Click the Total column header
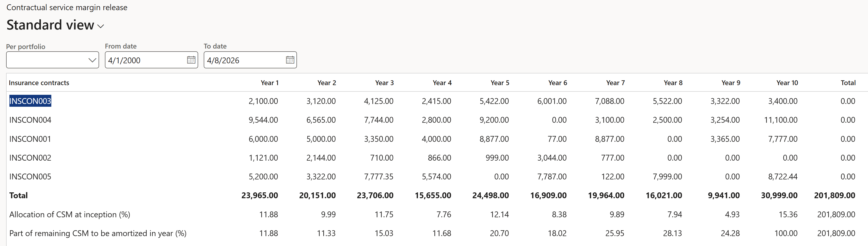868x246 pixels. click(848, 83)
